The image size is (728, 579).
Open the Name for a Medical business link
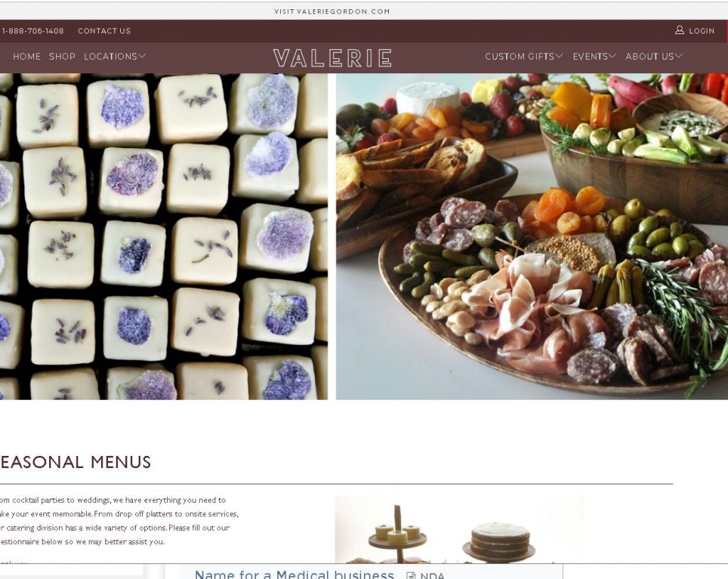[x=294, y=574]
